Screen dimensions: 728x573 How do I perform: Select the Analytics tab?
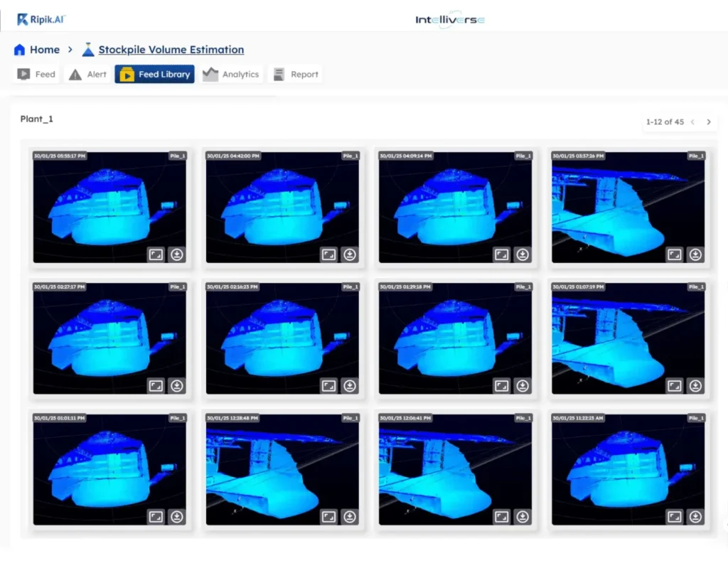tap(231, 74)
